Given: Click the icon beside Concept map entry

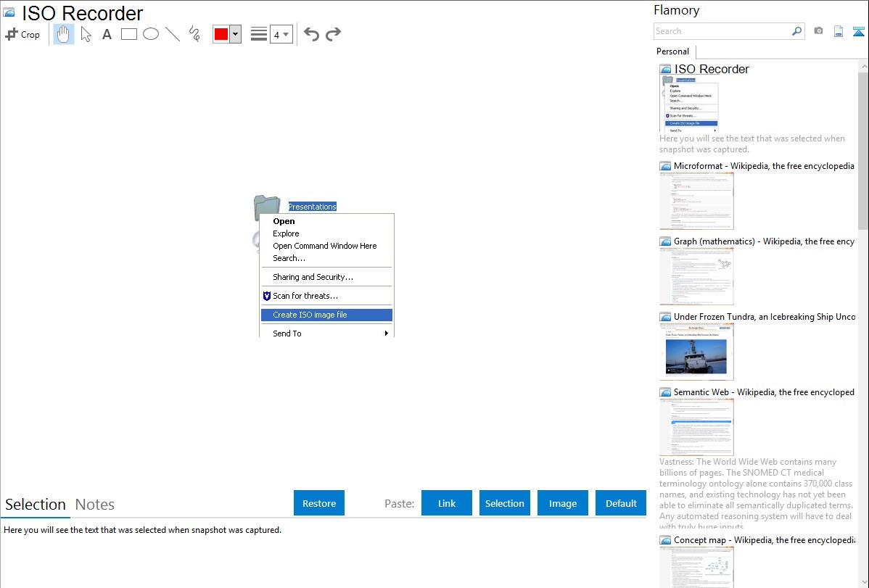Looking at the screenshot, I should pyautogui.click(x=665, y=539).
